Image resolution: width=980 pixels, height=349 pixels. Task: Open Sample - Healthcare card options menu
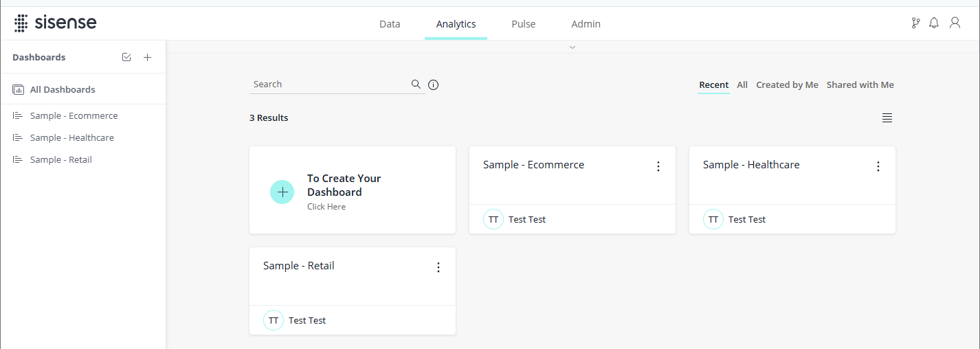pyautogui.click(x=878, y=166)
